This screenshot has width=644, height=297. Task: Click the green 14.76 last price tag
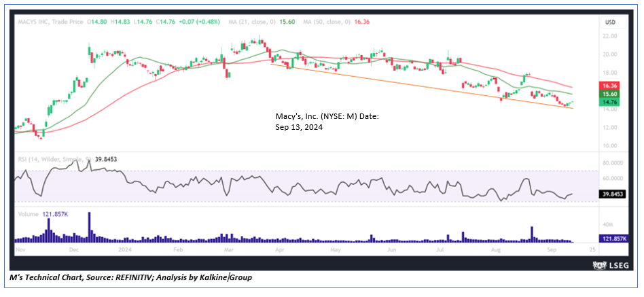click(610, 102)
